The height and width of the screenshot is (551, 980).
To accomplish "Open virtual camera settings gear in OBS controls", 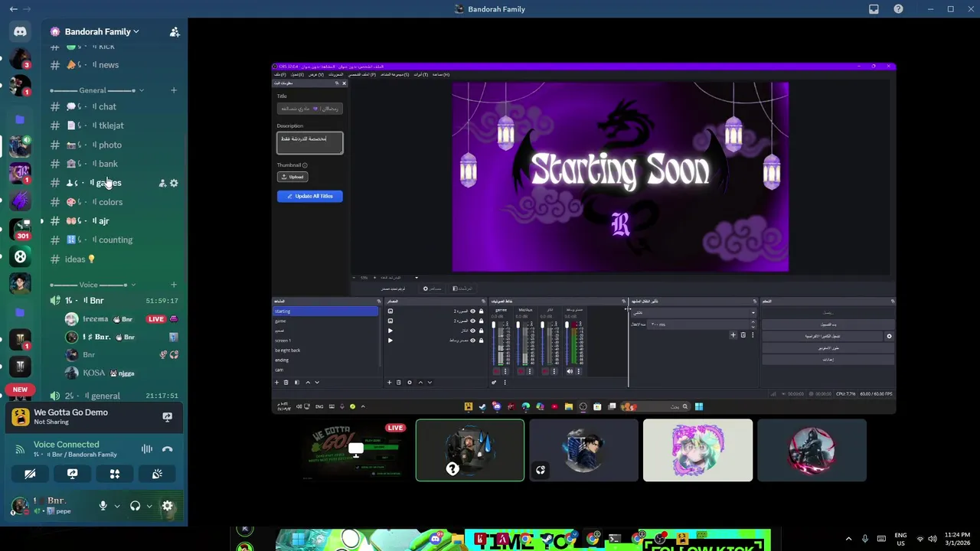I will (889, 336).
